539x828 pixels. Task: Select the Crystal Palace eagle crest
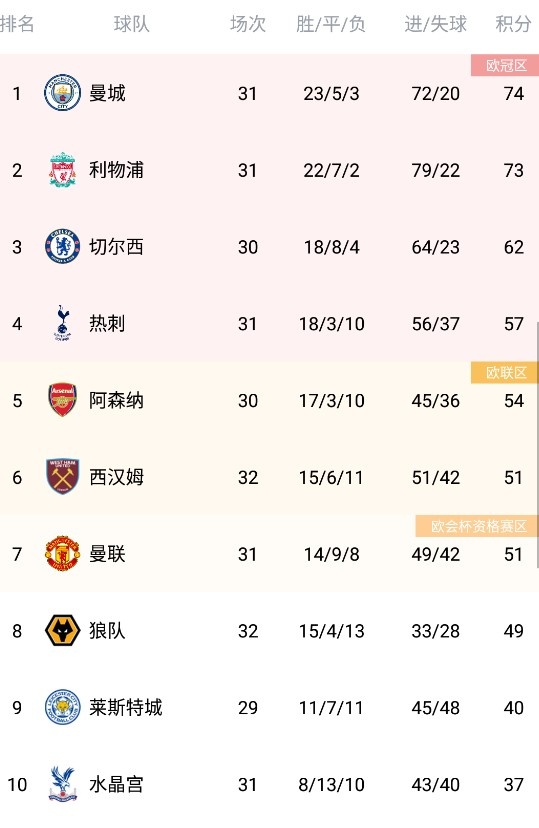tap(62, 784)
